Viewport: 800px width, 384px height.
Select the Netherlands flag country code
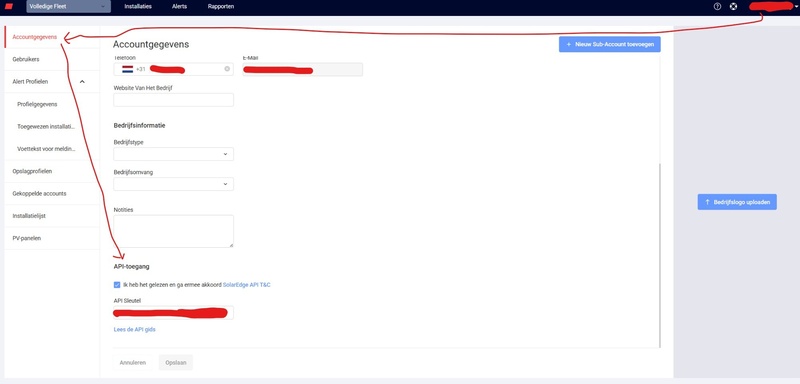coord(128,69)
